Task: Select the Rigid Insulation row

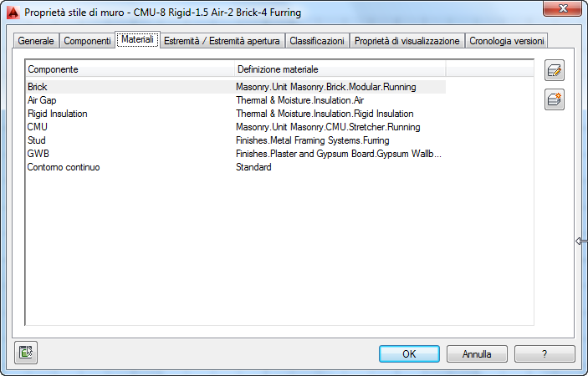Action: (57, 114)
